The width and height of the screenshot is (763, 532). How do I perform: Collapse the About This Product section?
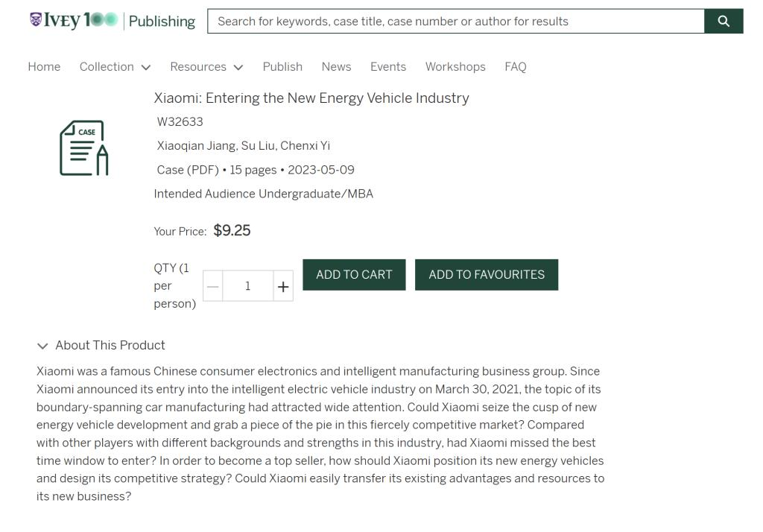[42, 346]
